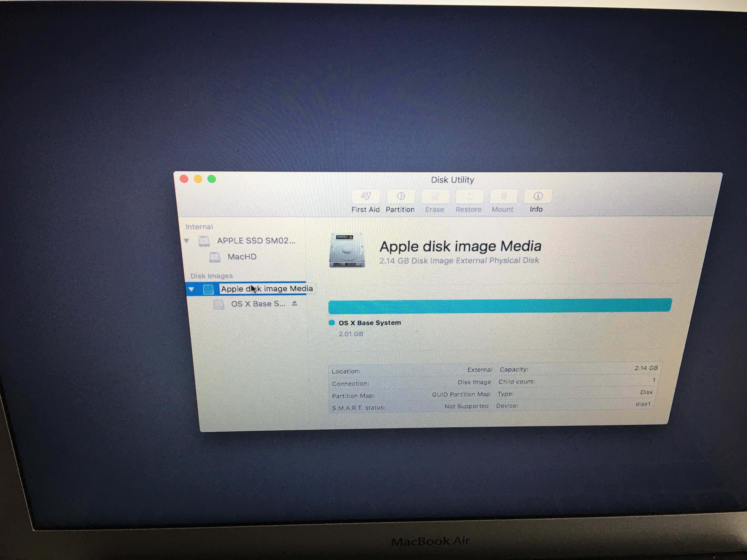This screenshot has width=747, height=560.
Task: Select APPLE SSD SM02 in the sidebar
Action: tap(256, 241)
